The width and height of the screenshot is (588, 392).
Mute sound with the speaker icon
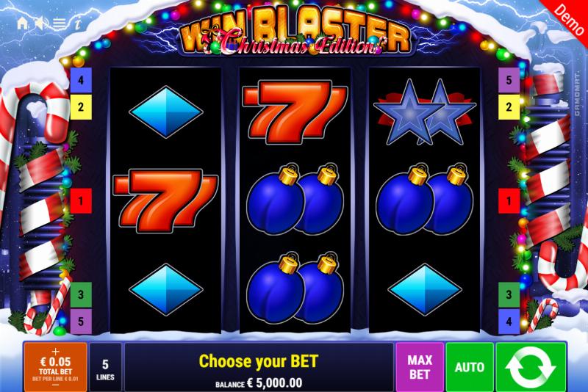[40, 23]
